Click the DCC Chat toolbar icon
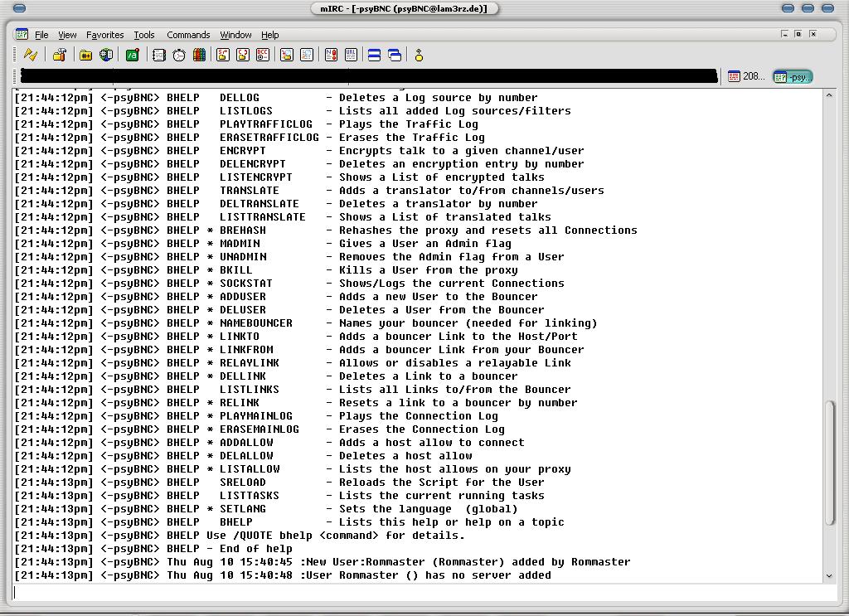This screenshot has width=849, height=616. 243,55
